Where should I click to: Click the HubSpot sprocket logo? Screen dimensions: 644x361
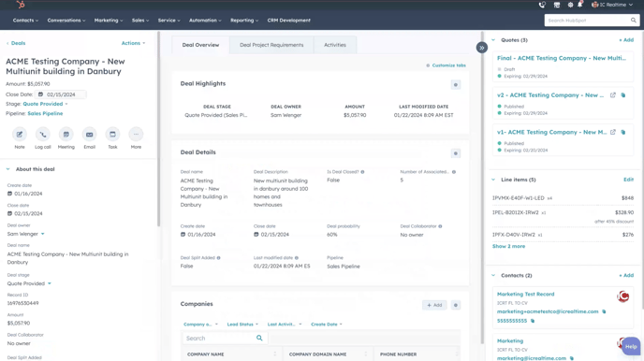click(21, 5)
